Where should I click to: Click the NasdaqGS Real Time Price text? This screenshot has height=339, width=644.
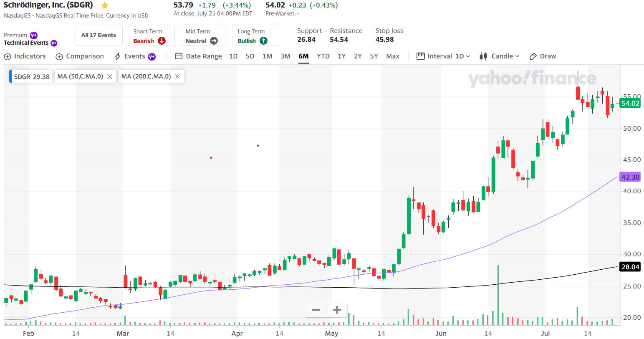pos(76,16)
